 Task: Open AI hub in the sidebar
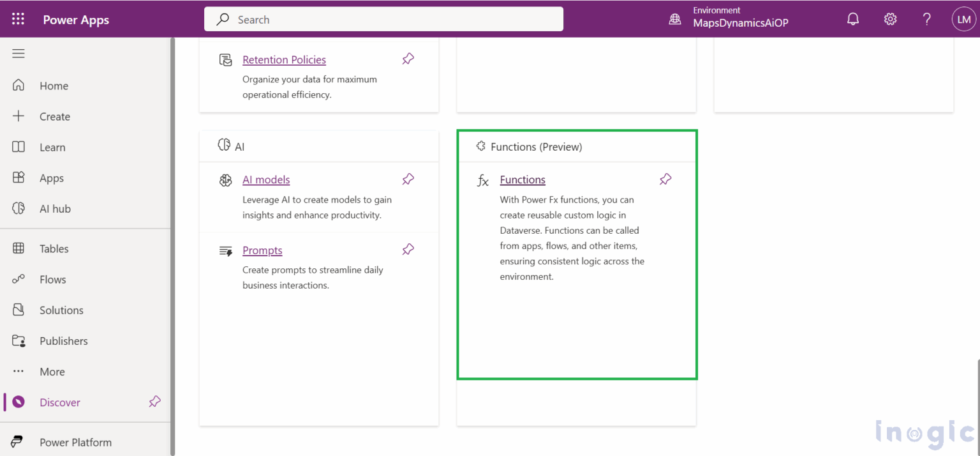coord(54,208)
